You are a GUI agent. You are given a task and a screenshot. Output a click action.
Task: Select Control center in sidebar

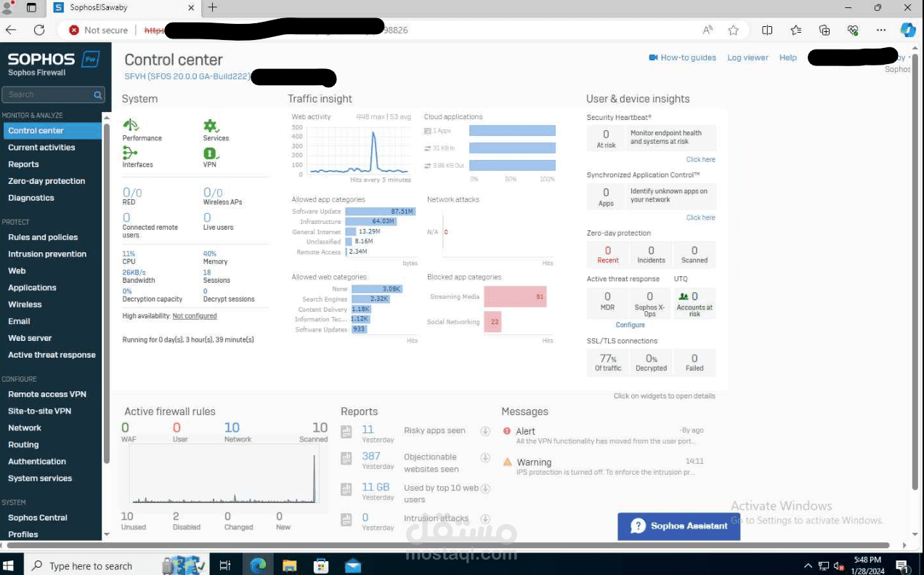tap(52, 131)
